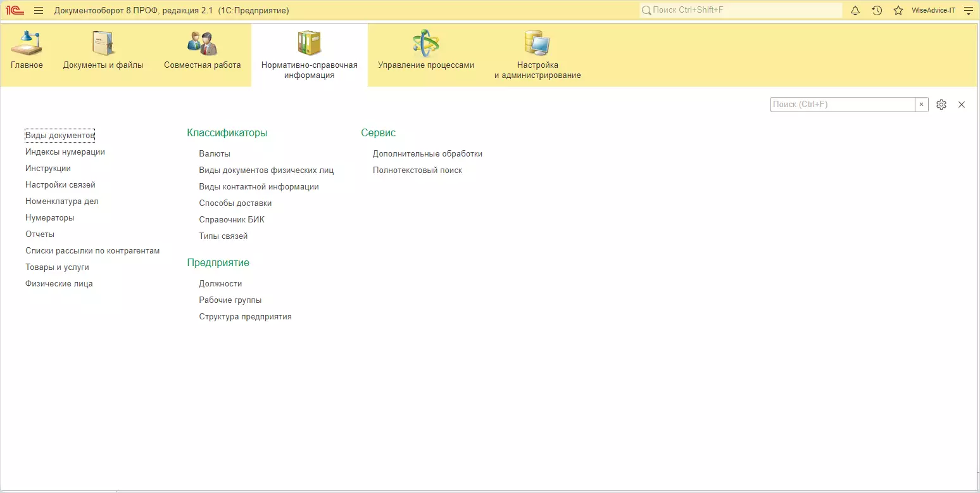Click the Предприятие group heading

coord(218,263)
